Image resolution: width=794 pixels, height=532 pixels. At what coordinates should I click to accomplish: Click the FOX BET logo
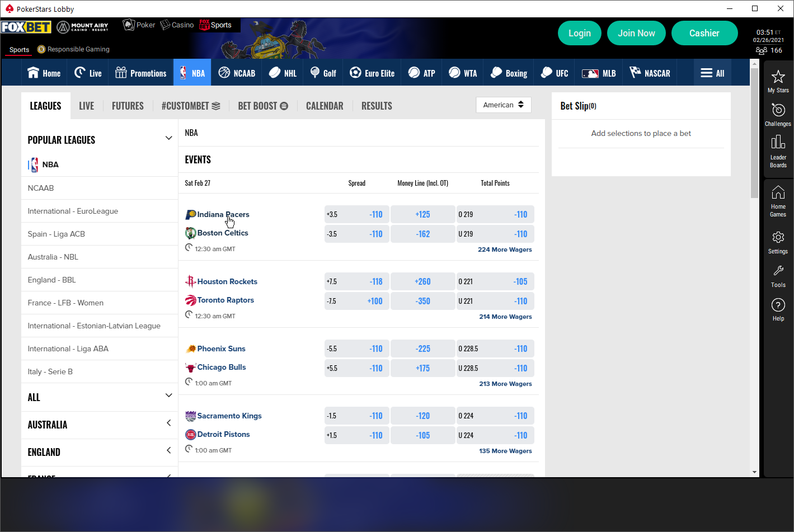point(26,26)
